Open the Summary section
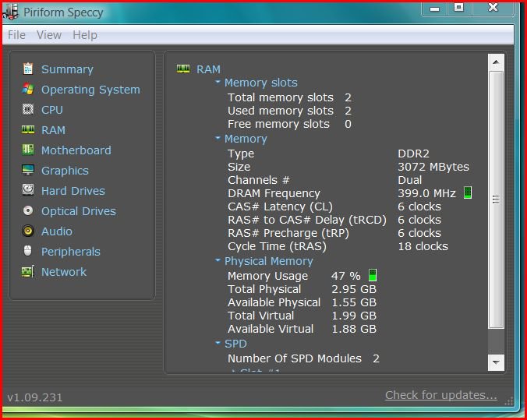527x420 pixels. click(67, 69)
